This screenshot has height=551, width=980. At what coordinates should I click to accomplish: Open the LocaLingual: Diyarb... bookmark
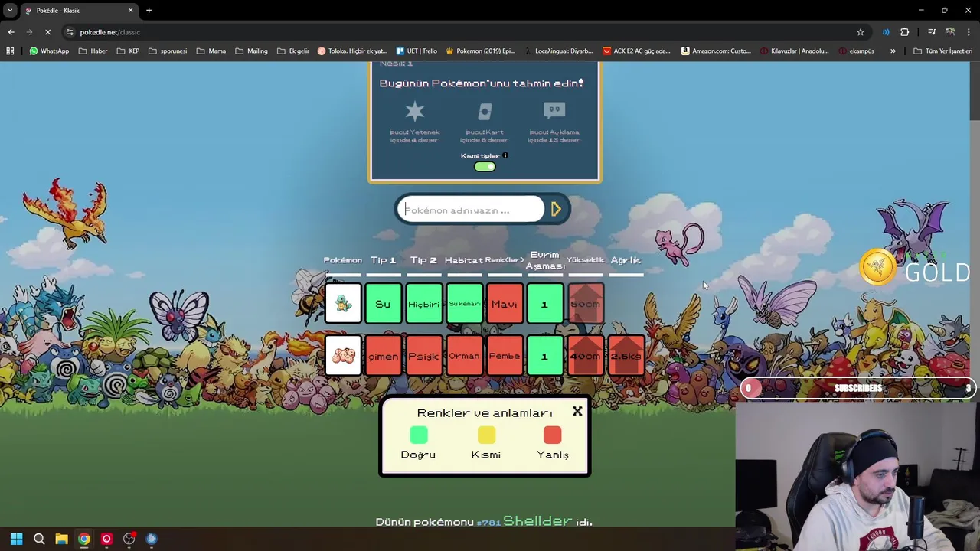point(559,51)
